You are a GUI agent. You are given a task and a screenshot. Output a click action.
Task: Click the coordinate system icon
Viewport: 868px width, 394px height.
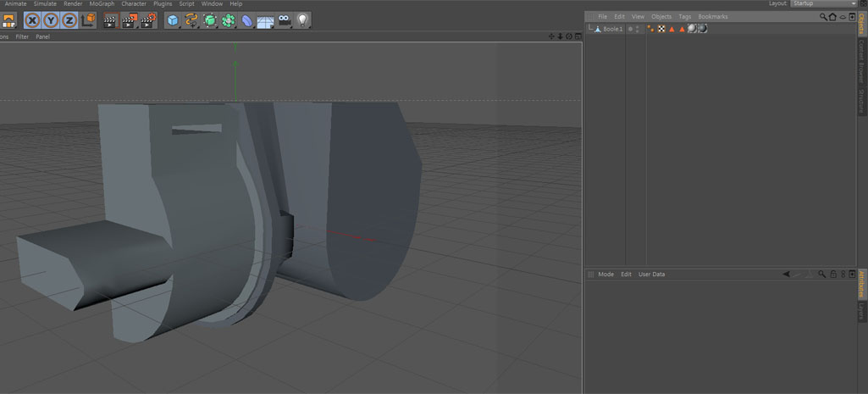click(x=88, y=20)
